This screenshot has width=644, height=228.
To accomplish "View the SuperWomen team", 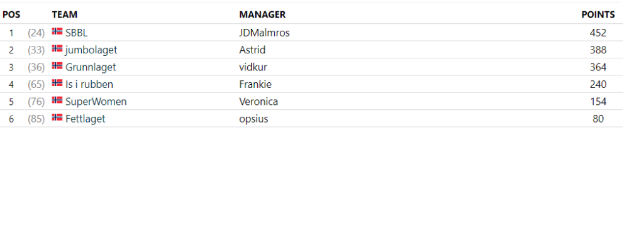I will click(96, 102).
